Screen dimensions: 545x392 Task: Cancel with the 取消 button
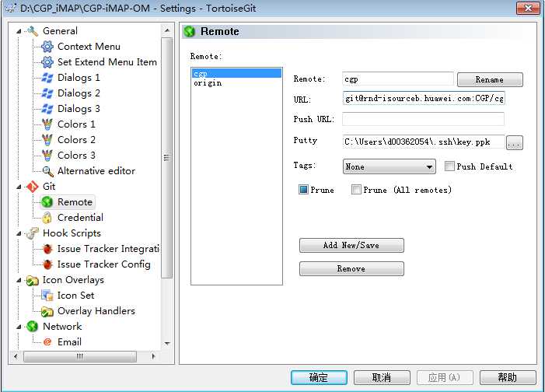382,377
